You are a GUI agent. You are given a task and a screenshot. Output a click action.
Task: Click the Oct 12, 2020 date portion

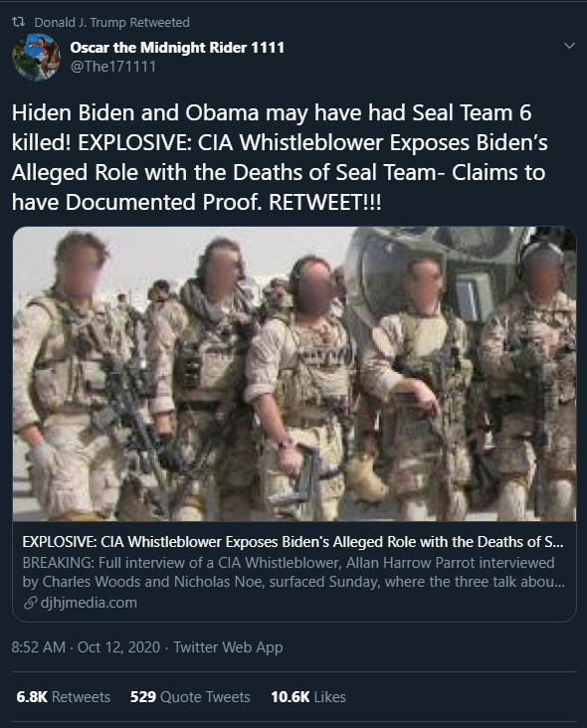(x=118, y=647)
